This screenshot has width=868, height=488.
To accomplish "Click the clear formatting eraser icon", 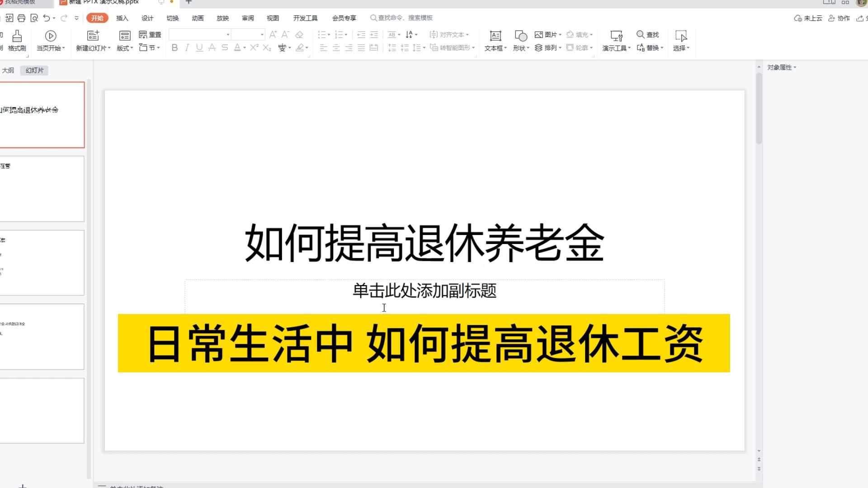I will [299, 35].
